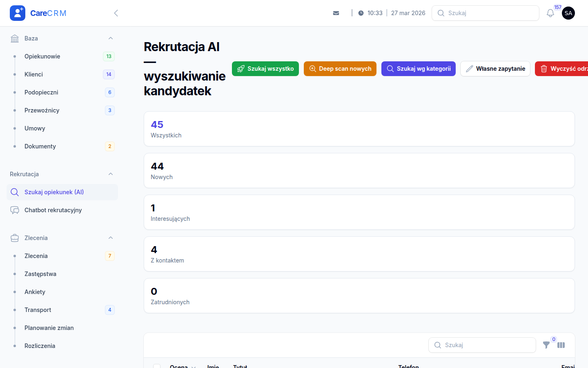
Task: Open notifications via the bell icon
Action: 550,13
